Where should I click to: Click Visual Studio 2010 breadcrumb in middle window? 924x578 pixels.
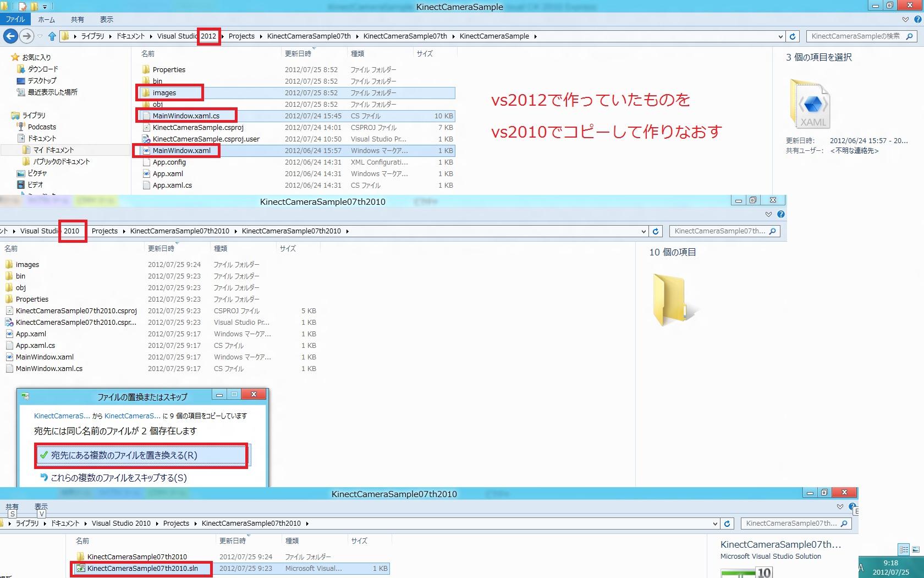(x=50, y=231)
